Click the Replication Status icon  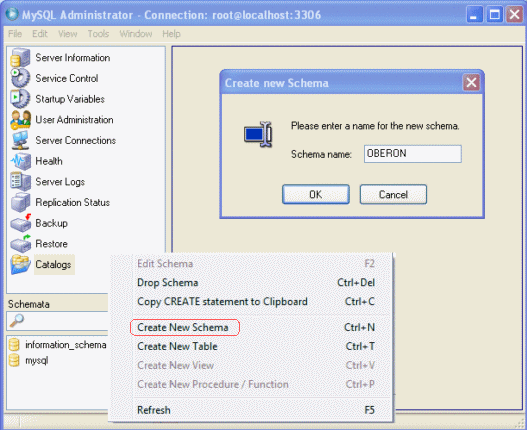pos(20,202)
